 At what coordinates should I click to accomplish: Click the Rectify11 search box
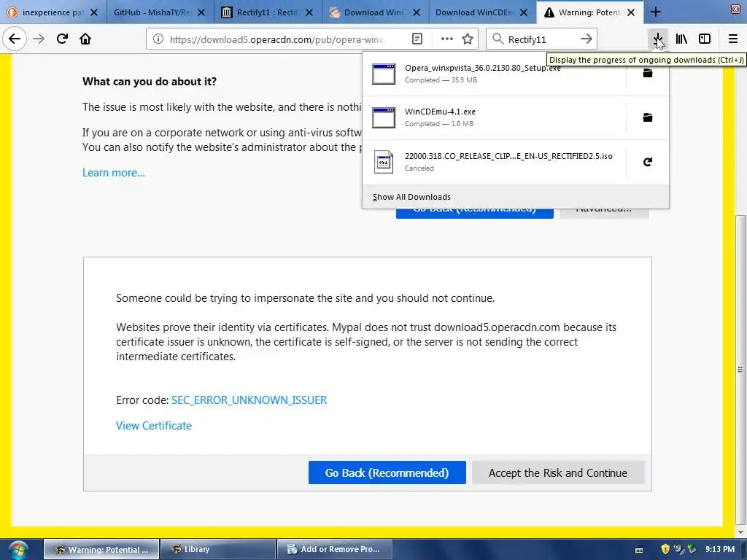[x=541, y=39]
